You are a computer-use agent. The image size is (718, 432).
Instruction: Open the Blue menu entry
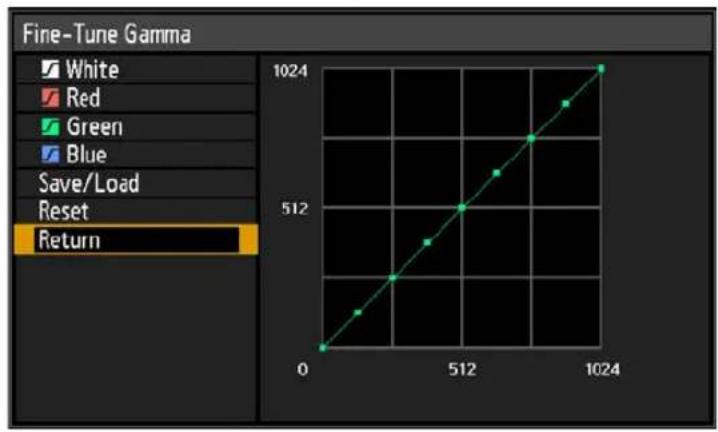pos(136,154)
